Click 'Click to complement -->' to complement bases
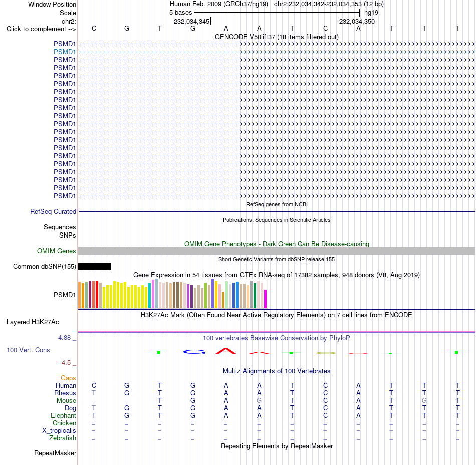Image resolution: width=476 pixels, height=465 pixels. [x=41, y=29]
